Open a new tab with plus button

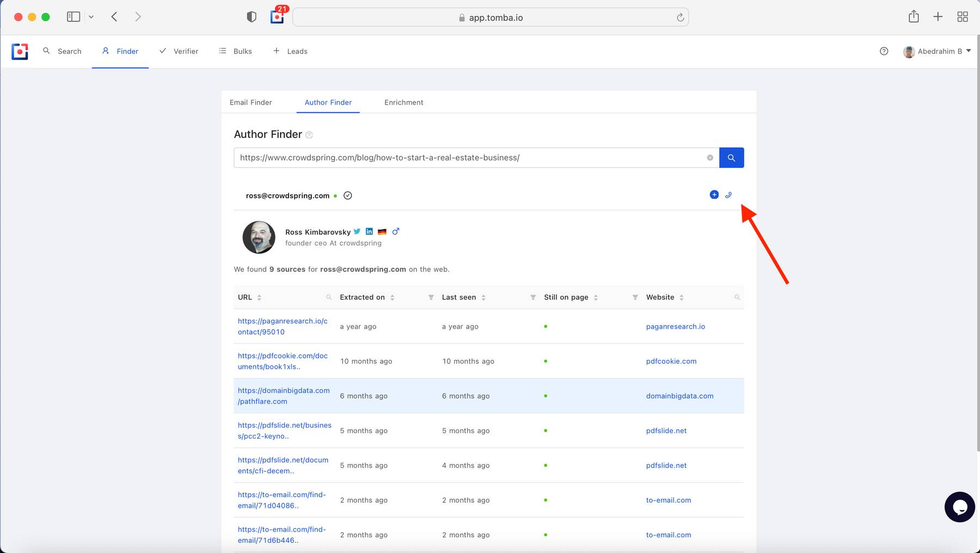938,17
